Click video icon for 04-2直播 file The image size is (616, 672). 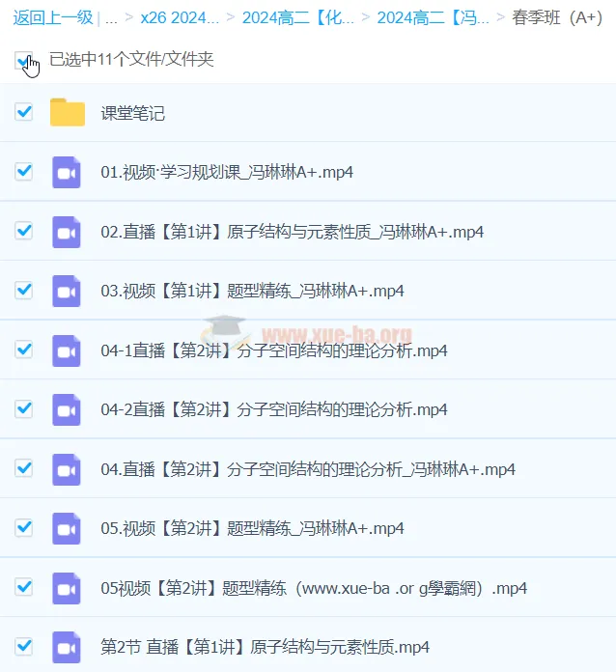pos(67,409)
